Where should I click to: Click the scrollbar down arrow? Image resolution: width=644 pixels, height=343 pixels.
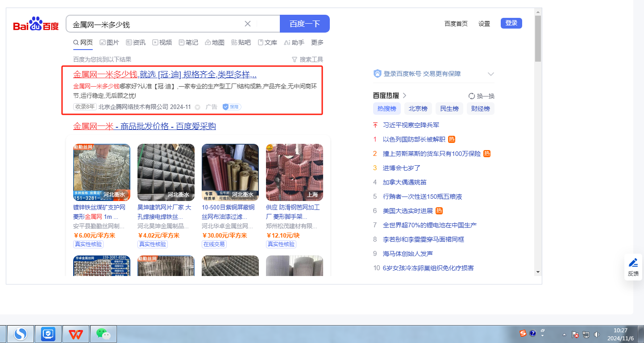(x=538, y=272)
